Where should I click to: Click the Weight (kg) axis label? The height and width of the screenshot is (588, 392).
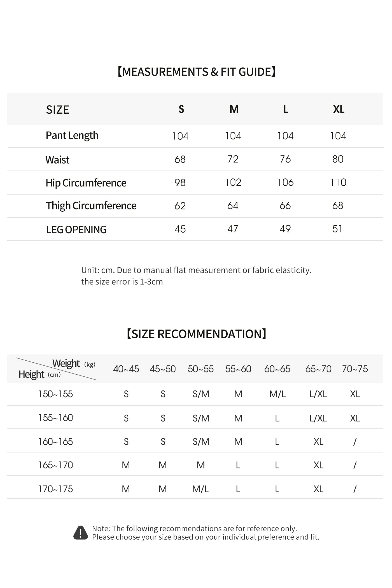(74, 363)
